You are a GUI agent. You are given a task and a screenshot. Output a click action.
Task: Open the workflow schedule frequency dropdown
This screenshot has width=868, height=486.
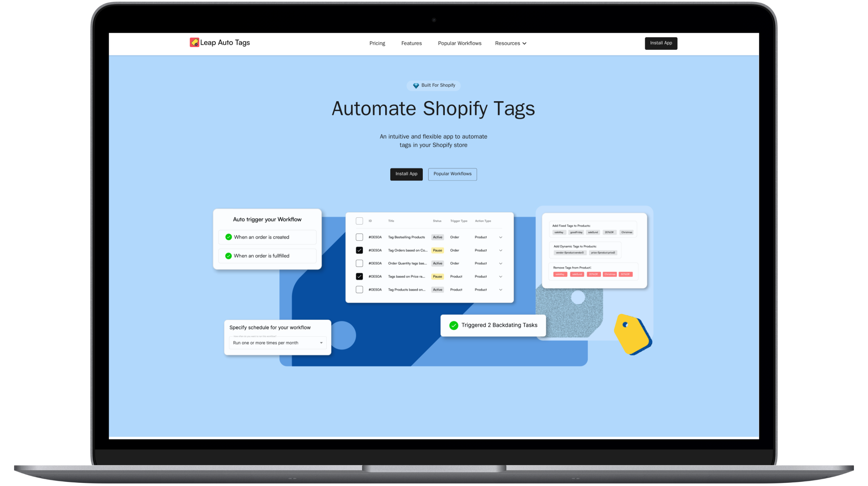coord(276,343)
